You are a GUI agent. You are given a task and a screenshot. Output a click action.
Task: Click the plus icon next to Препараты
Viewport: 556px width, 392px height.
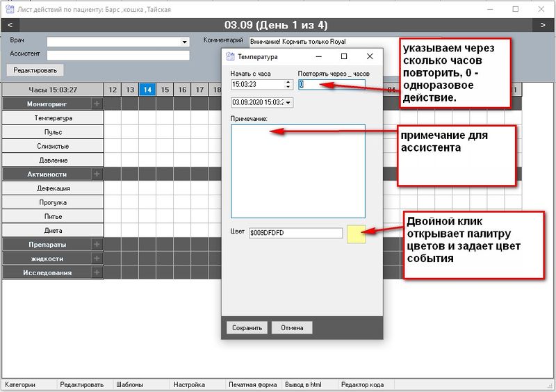pos(97,244)
